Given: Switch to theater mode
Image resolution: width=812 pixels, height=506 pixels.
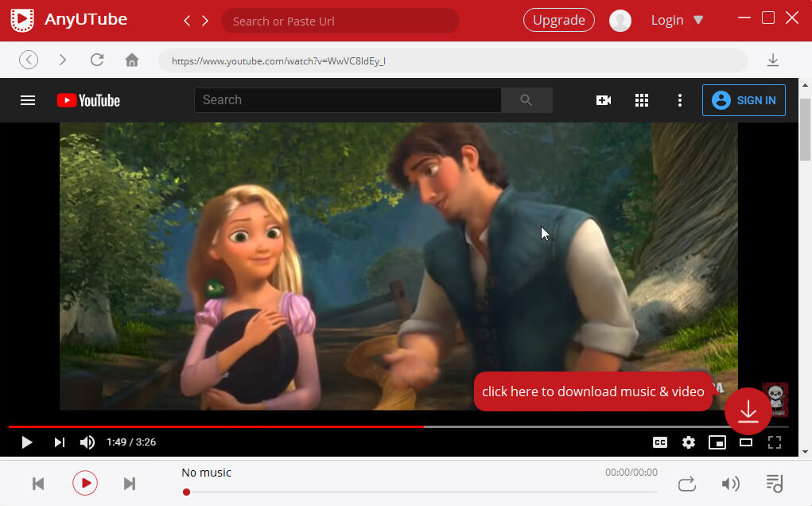Looking at the screenshot, I should pos(746,442).
